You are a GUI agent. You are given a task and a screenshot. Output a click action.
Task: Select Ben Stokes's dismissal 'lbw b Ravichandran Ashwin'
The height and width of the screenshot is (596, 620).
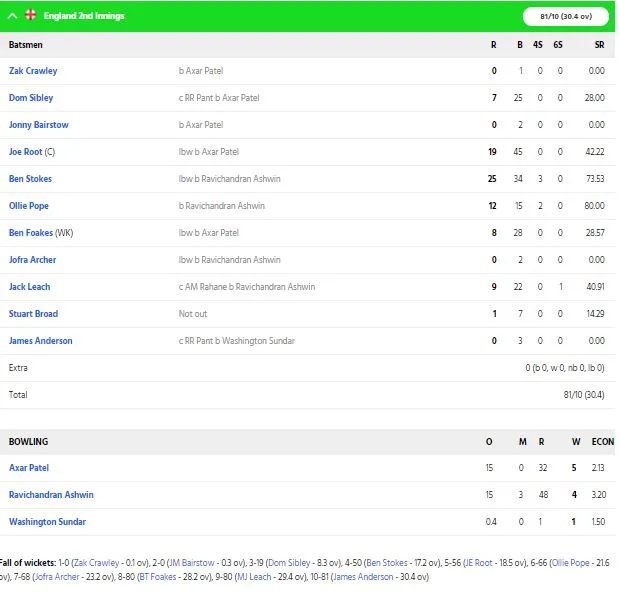tap(229, 179)
